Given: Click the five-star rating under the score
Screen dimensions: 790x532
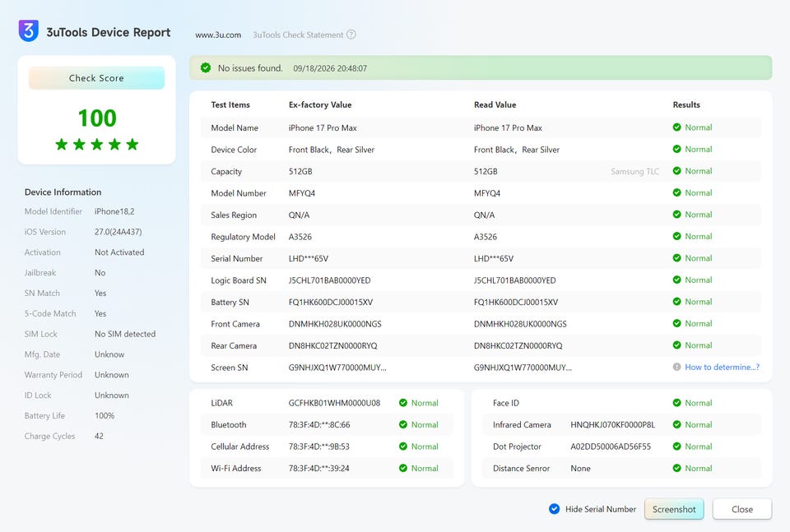Looking at the screenshot, I should pyautogui.click(x=97, y=145).
